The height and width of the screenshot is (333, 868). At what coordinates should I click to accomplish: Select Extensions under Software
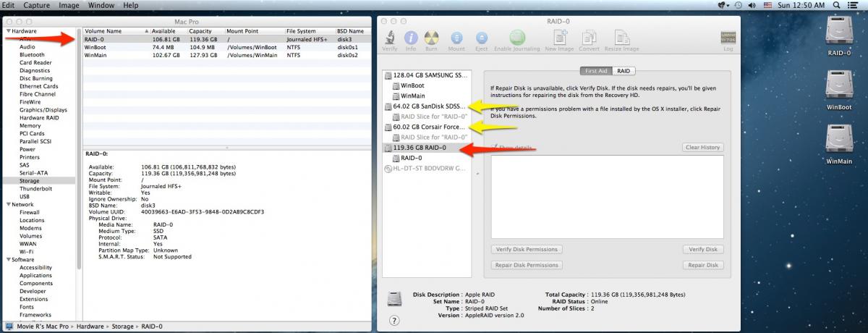(33, 299)
